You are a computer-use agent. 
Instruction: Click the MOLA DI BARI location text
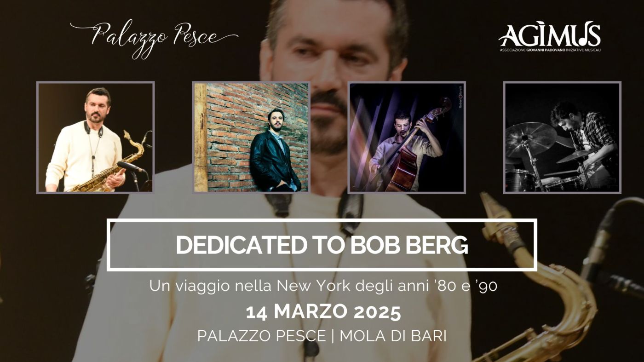point(393,336)
